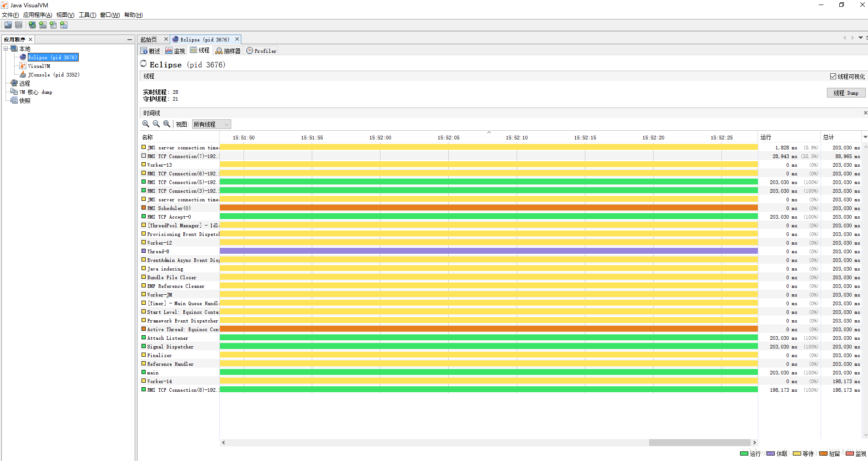Click the 线程 Dump button

[x=846, y=93]
